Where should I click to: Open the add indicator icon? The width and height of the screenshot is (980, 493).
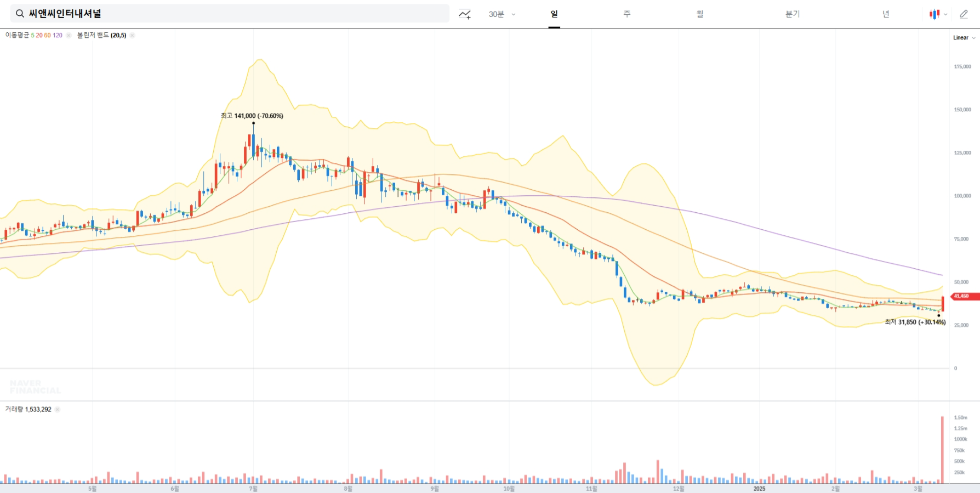coord(465,14)
